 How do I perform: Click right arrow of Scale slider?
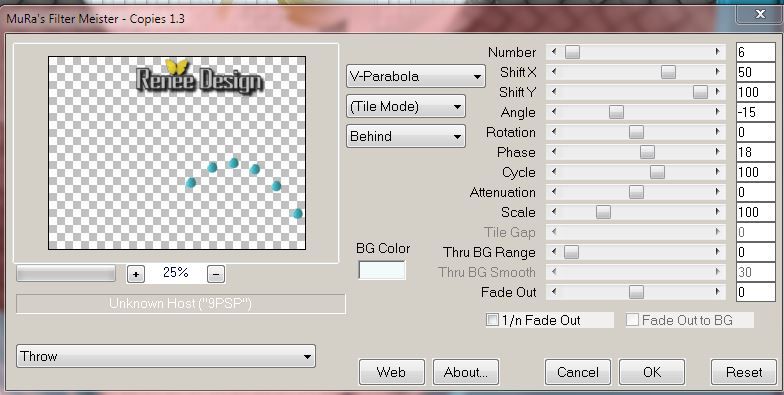pos(718,212)
